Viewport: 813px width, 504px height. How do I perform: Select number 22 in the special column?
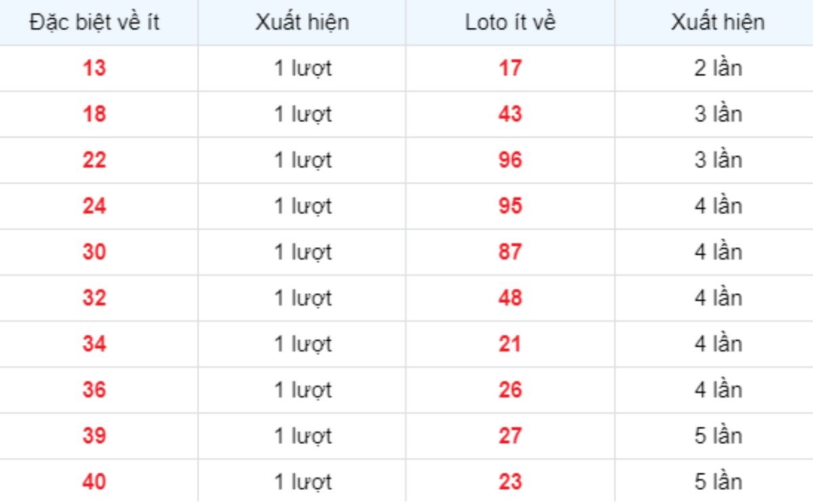point(94,161)
